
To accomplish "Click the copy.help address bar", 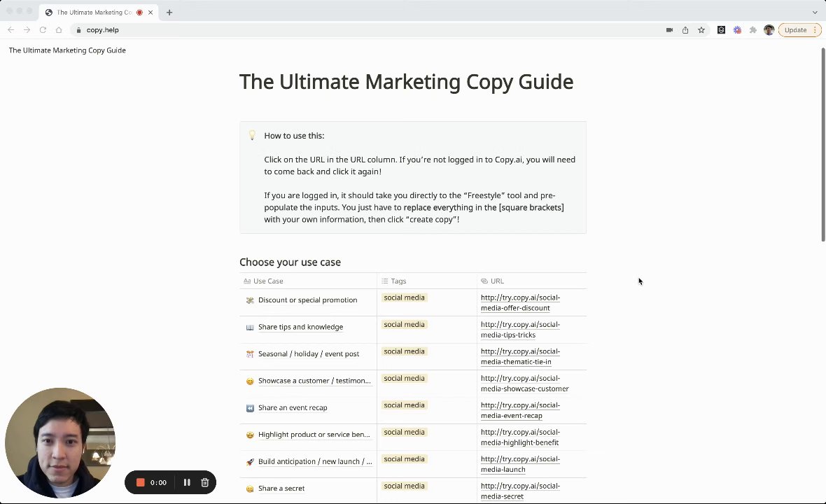I will (x=350, y=30).
